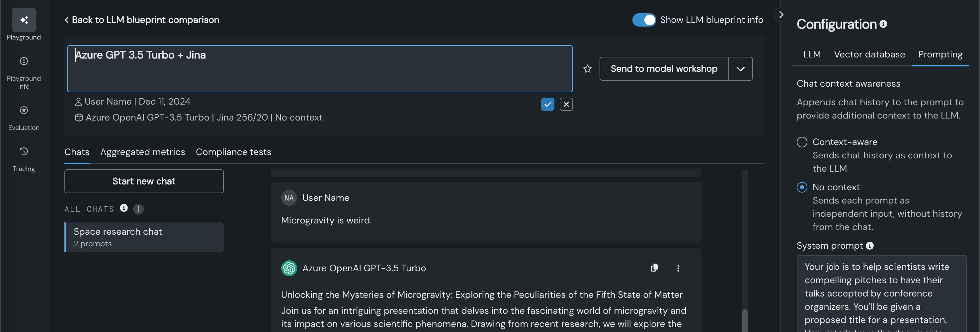Select the No context radio option
The width and height of the screenshot is (980, 332).
pyautogui.click(x=802, y=187)
